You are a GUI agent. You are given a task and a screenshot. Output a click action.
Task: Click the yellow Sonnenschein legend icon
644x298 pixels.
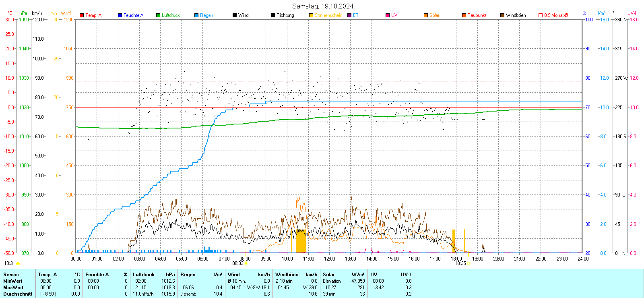point(311,15)
